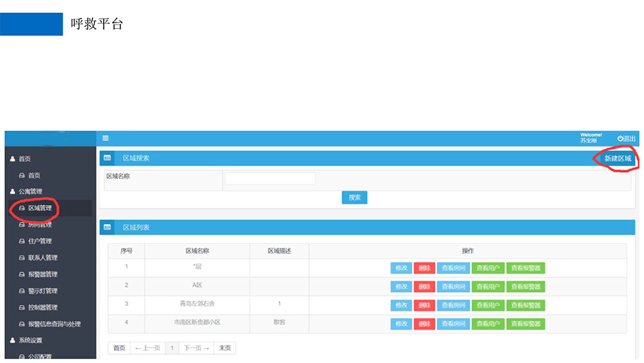Click the icon beside 区域列表 panel title

pyautogui.click(x=107, y=228)
